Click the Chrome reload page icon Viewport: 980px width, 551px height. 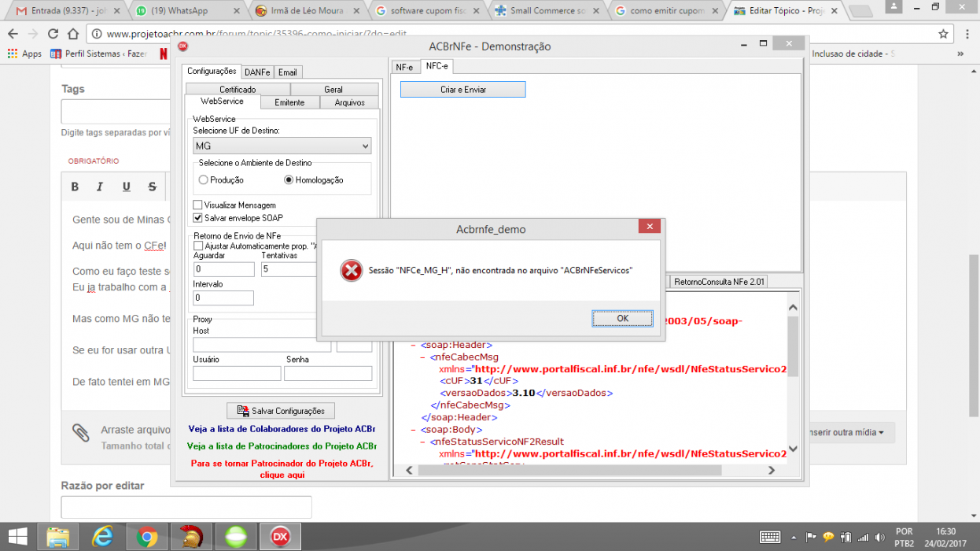(x=53, y=34)
